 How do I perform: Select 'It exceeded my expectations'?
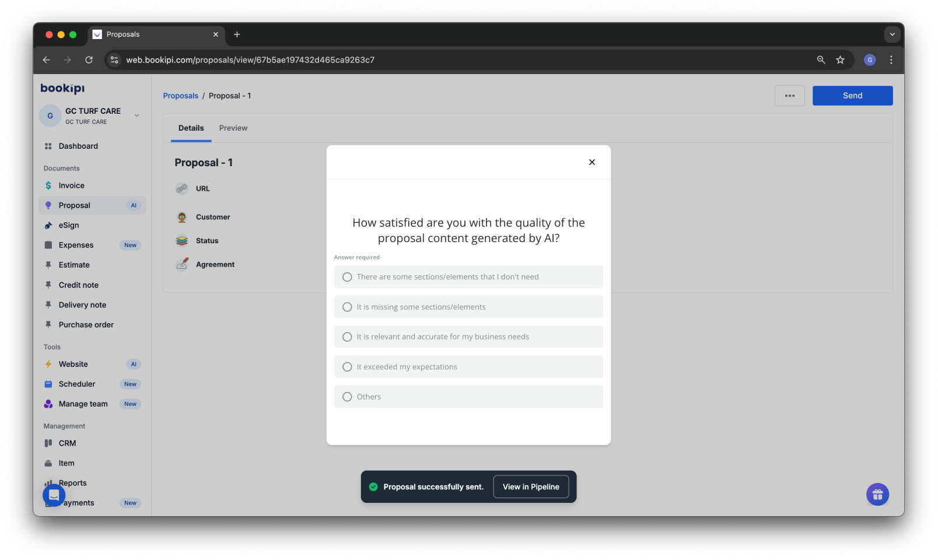click(468, 366)
